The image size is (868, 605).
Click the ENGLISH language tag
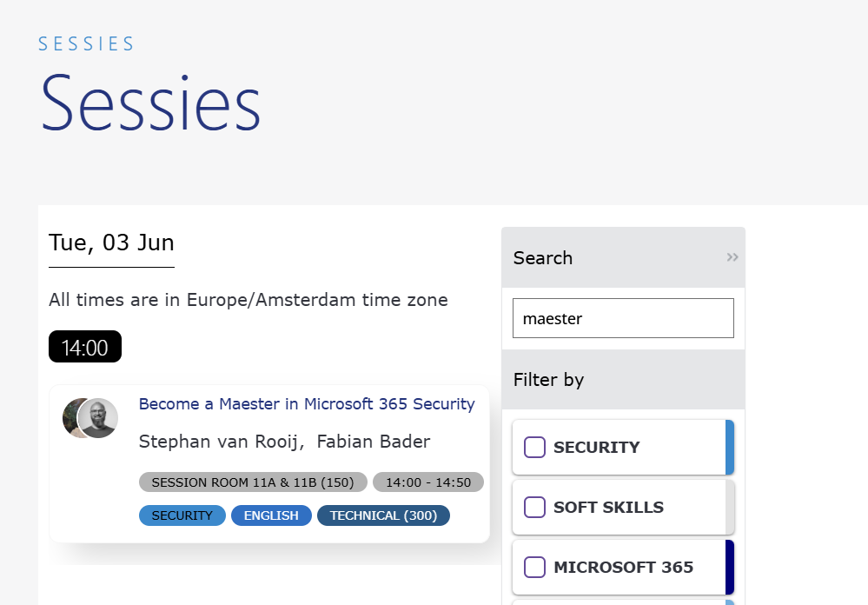(x=271, y=515)
